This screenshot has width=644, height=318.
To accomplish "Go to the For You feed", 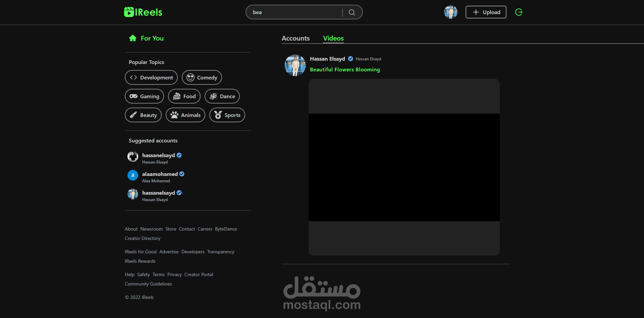I will [x=147, y=38].
